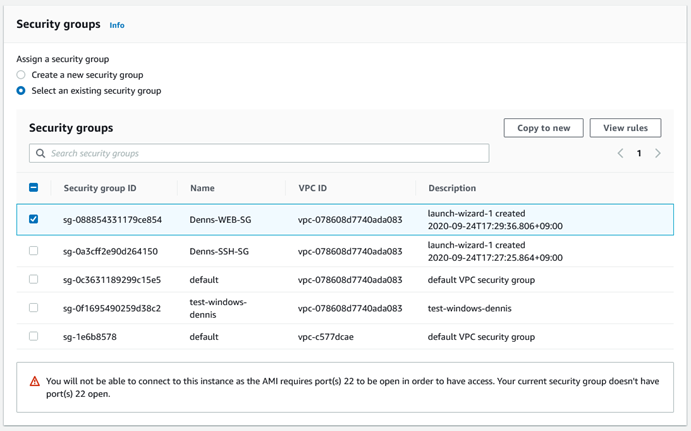The height and width of the screenshot is (431, 691).
Task: Click description with timestamp 17:27:25.864
Action: (495, 252)
